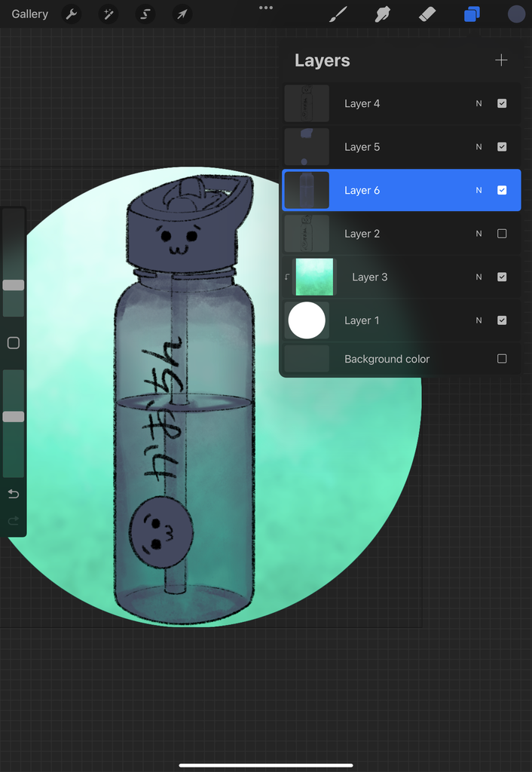532x772 pixels.
Task: Open the Adjustments magic wand menu
Action: tap(108, 14)
